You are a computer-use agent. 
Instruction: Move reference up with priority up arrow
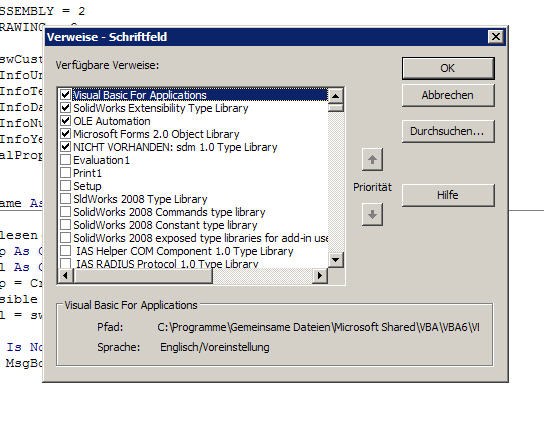pyautogui.click(x=372, y=160)
